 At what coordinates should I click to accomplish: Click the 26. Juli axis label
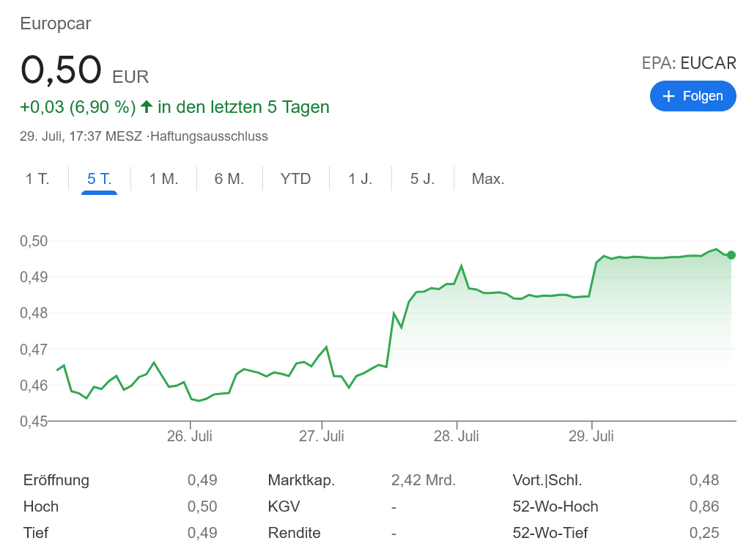[x=190, y=436]
